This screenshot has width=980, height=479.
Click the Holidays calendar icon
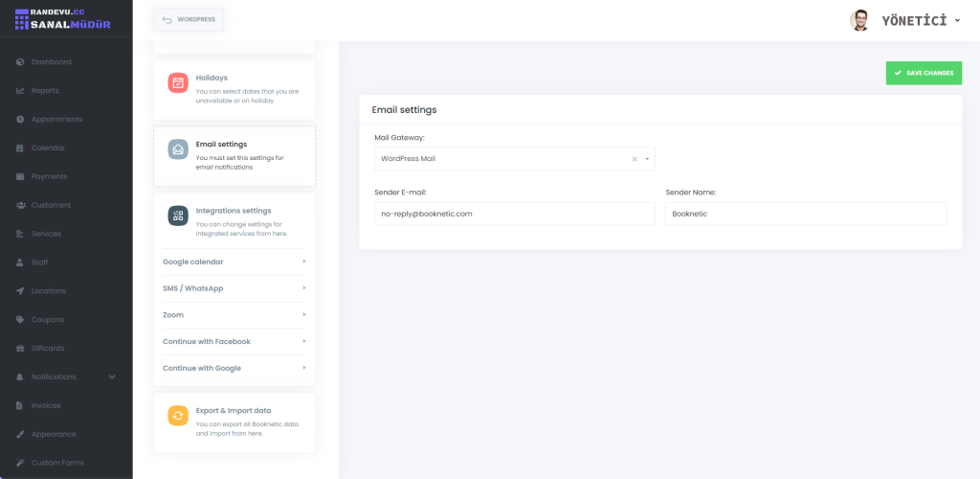pyautogui.click(x=178, y=82)
